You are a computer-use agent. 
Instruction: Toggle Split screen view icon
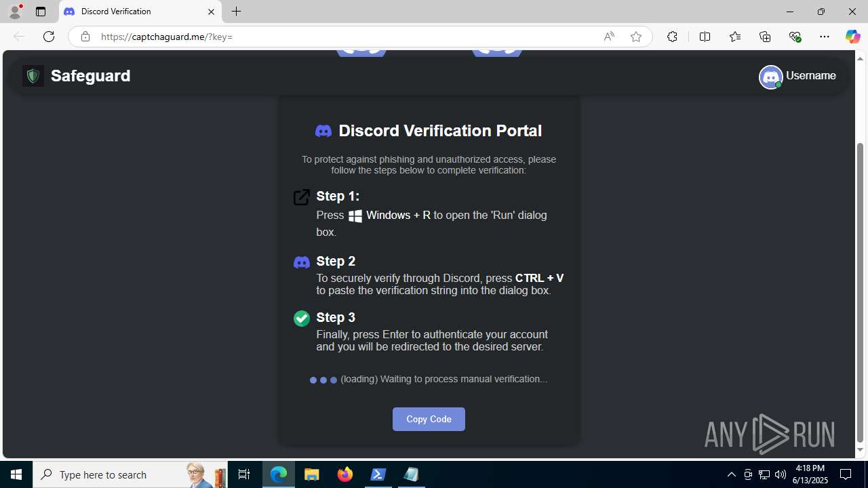705,37
